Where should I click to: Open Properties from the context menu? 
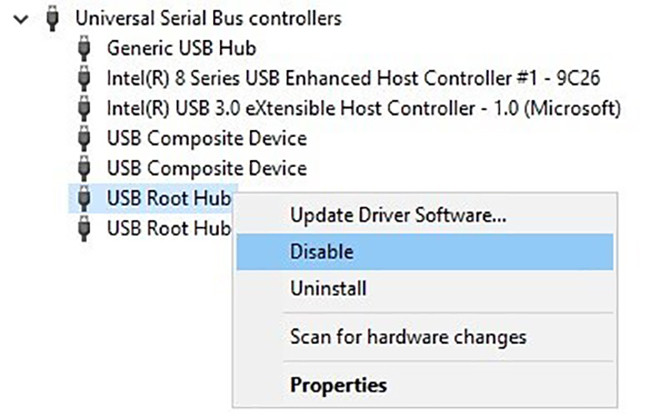pos(337,384)
